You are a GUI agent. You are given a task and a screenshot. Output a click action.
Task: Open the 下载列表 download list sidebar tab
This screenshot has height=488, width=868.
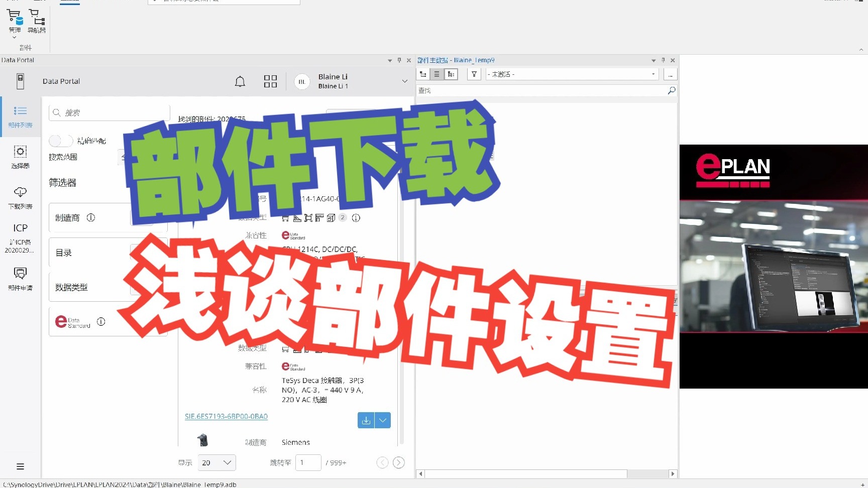20,198
